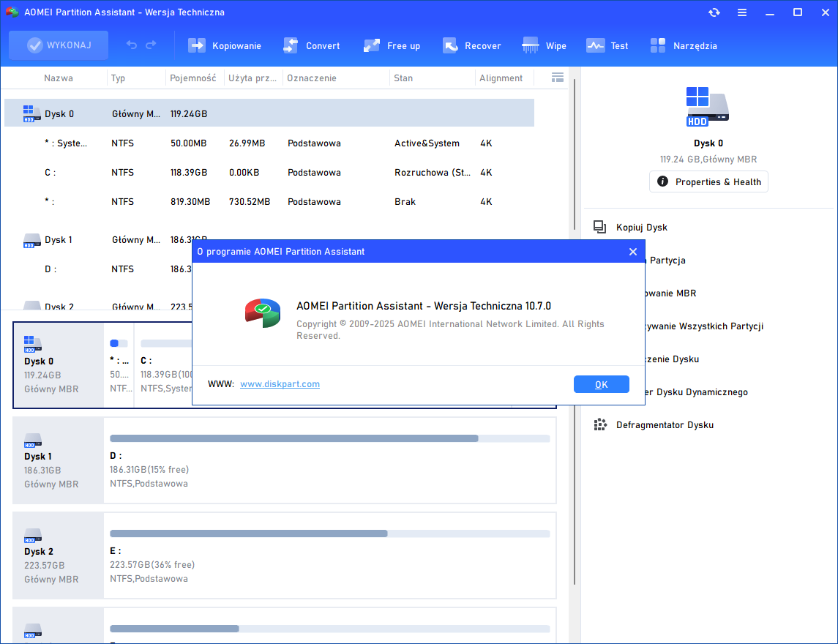Open the www.diskpart.com link

pos(280,384)
